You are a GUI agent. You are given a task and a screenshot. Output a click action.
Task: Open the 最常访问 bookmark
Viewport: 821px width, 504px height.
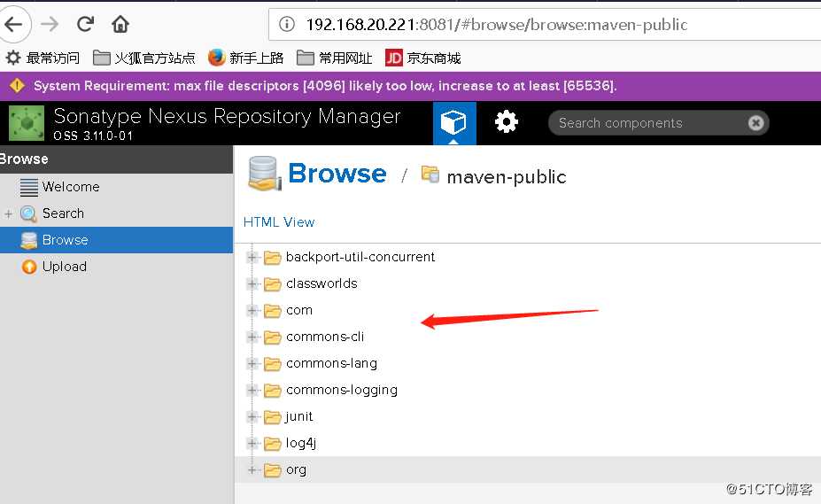tap(43, 58)
